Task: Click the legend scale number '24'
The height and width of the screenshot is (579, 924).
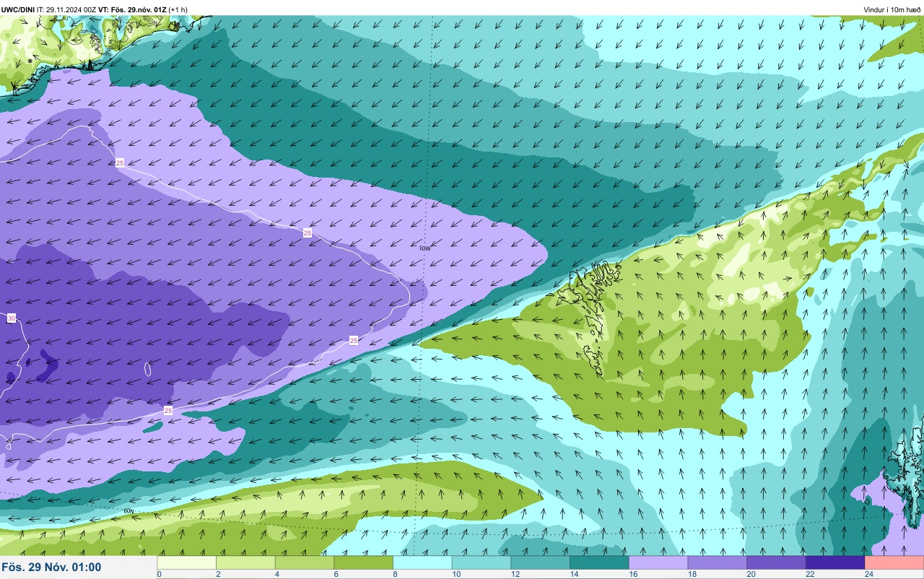Action: tap(868, 575)
